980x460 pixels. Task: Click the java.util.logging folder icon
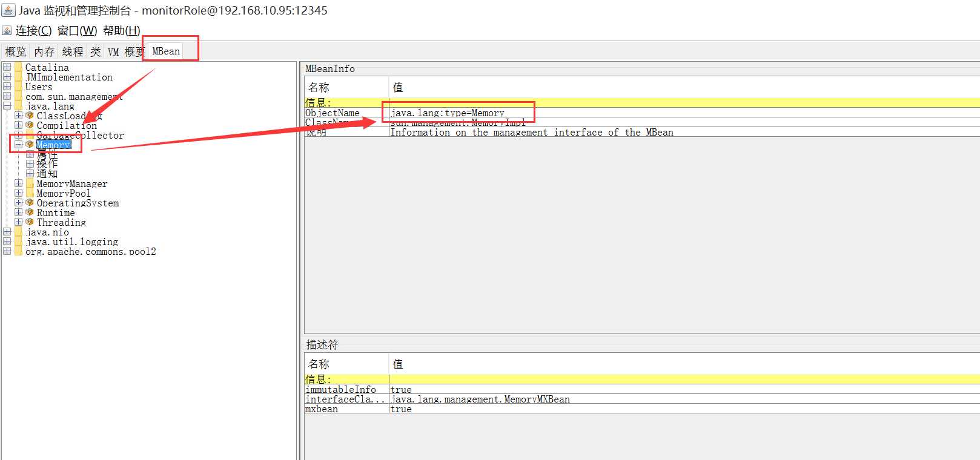19,241
